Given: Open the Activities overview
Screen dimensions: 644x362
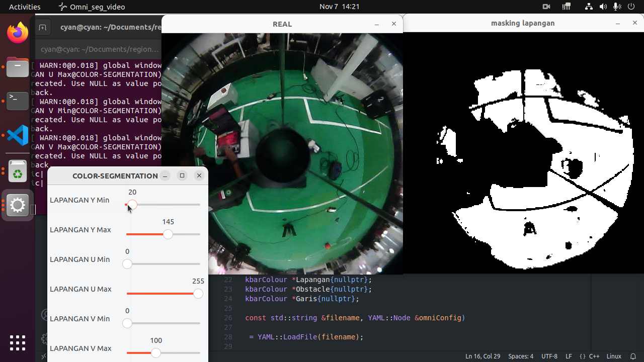Looking at the screenshot, I should point(25,7).
